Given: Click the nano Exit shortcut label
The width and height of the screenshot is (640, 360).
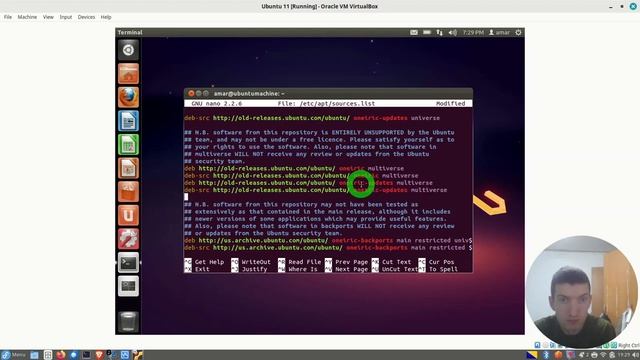Looking at the screenshot, I should [x=202, y=269].
